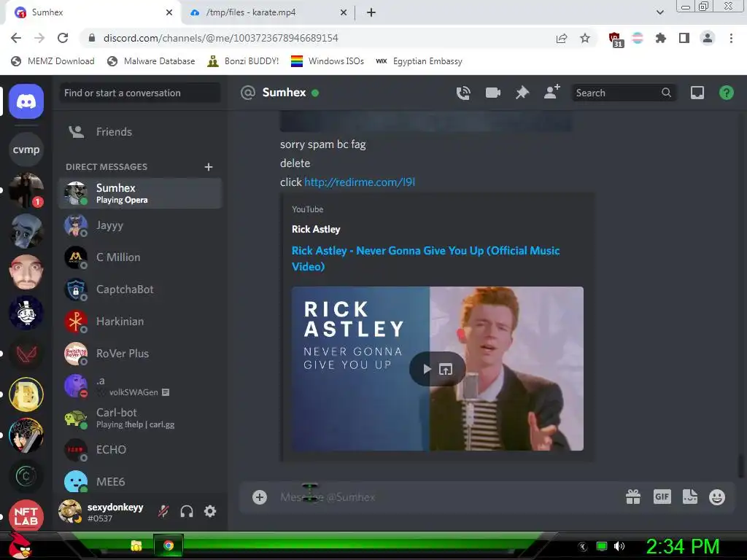This screenshot has width=747, height=560.
Task: Switch to the karate.mp4 tab
Action: pyautogui.click(x=268, y=12)
